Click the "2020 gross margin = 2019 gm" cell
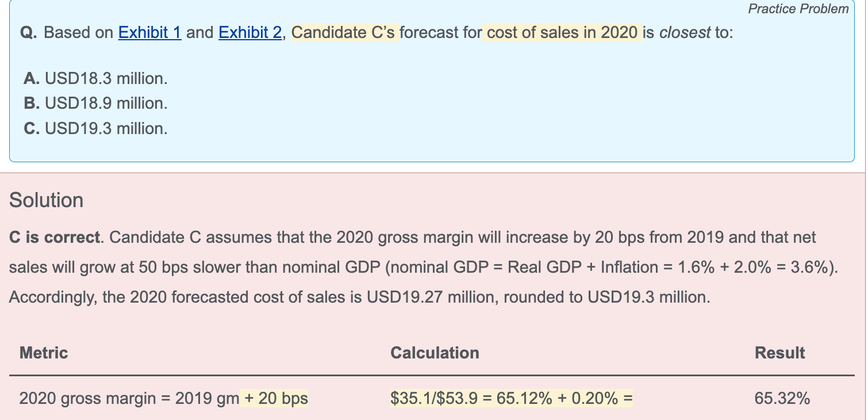 [129, 398]
